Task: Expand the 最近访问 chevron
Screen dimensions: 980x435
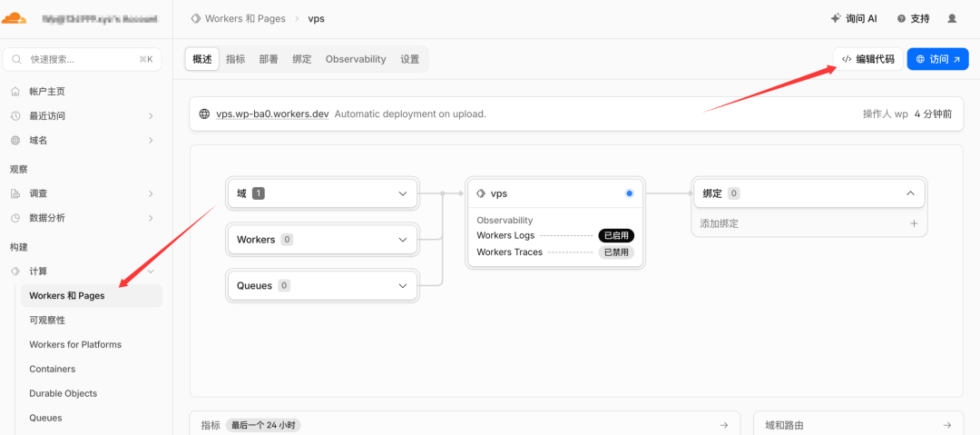Action: [x=151, y=116]
